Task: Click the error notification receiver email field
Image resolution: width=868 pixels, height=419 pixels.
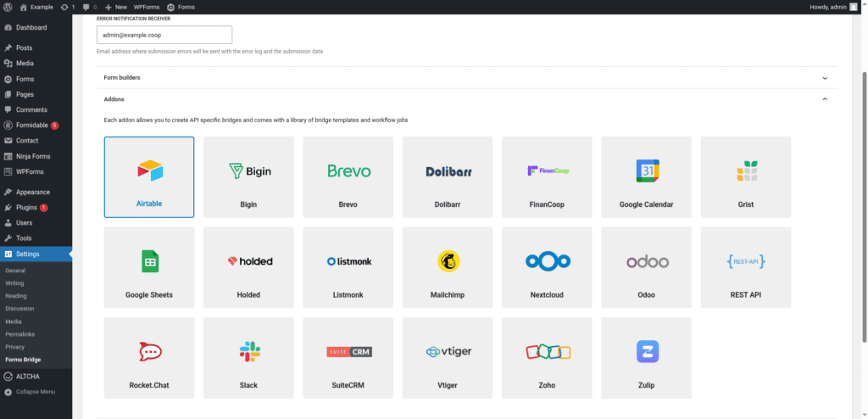Action: 164,35
